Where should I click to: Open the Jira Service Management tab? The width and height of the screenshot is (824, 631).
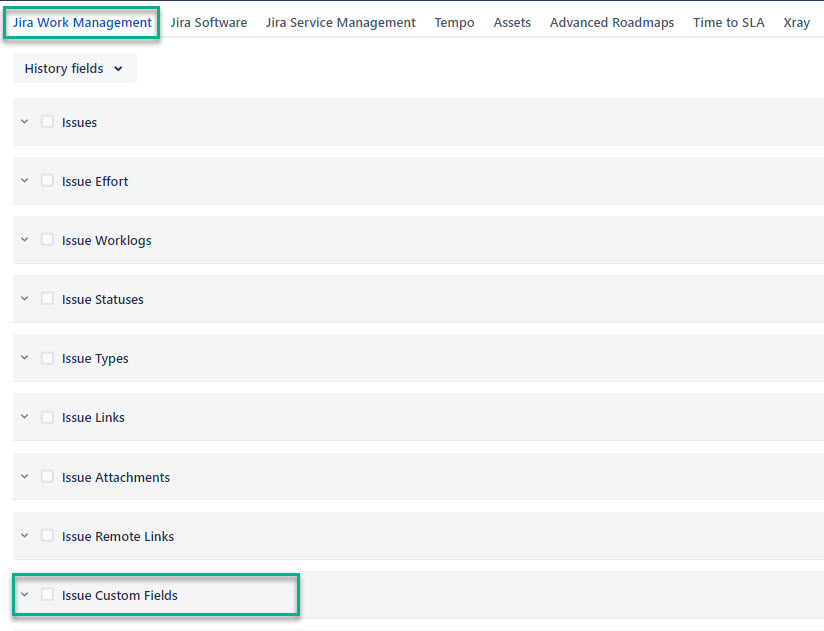340,22
